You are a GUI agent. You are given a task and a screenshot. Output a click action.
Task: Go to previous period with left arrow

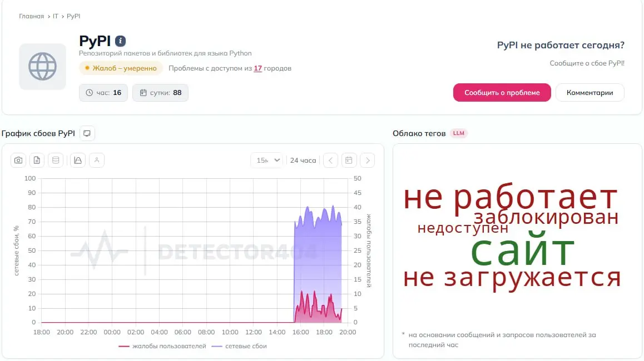[x=331, y=161]
